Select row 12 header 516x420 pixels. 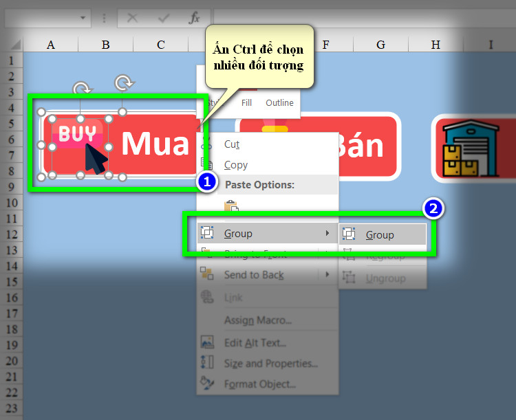tap(12, 234)
